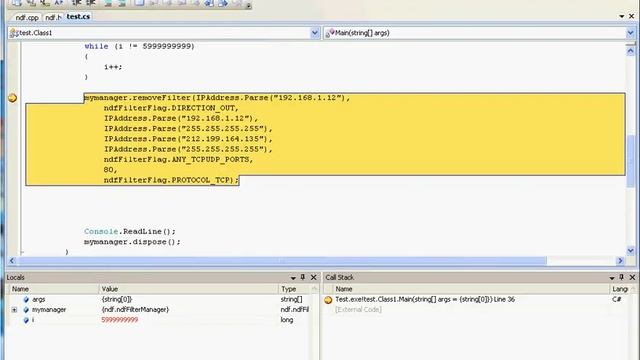Click the variable icon of the 5999999999 row
This screenshot has height=360, width=640.
click(x=26, y=320)
